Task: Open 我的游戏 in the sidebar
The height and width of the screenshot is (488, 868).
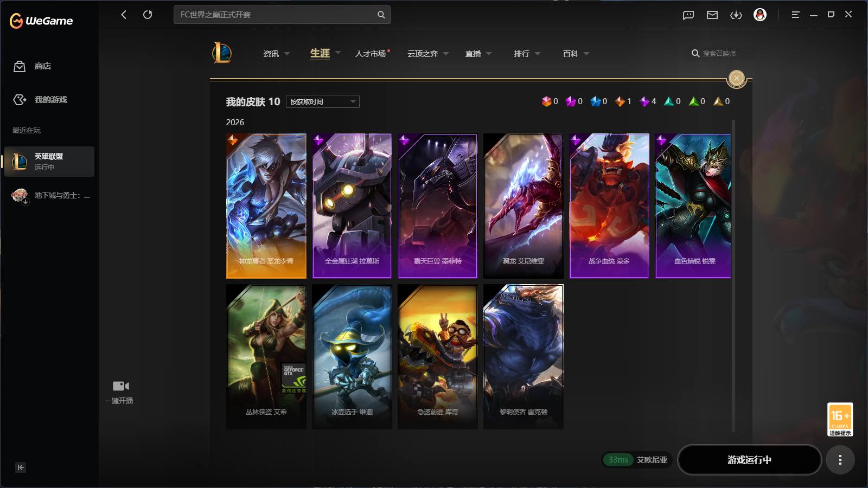Action: click(40, 100)
